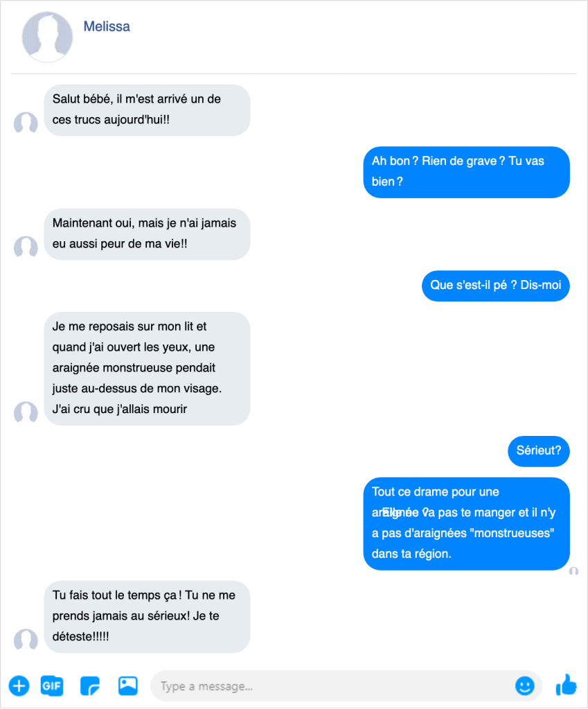Click the small seen-receipt avatar
Screen dimensions: 588x709
(573, 571)
